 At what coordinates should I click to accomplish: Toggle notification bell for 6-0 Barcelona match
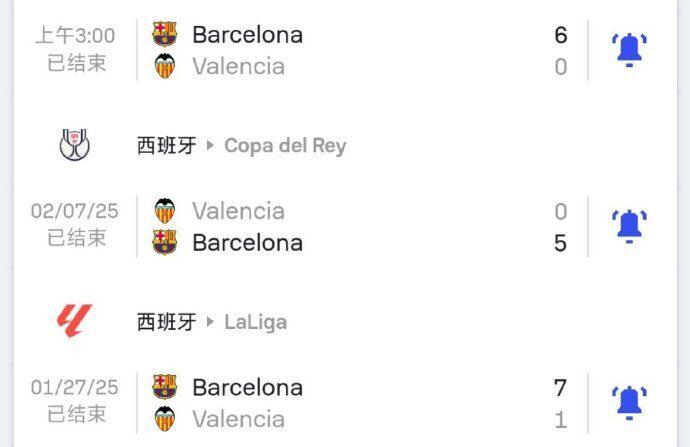coord(629,49)
